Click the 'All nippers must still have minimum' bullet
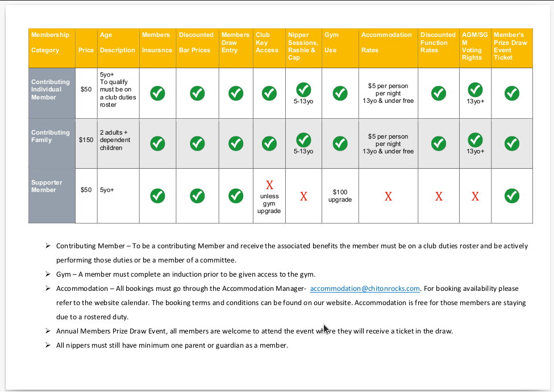The image size is (554, 392). point(172,345)
